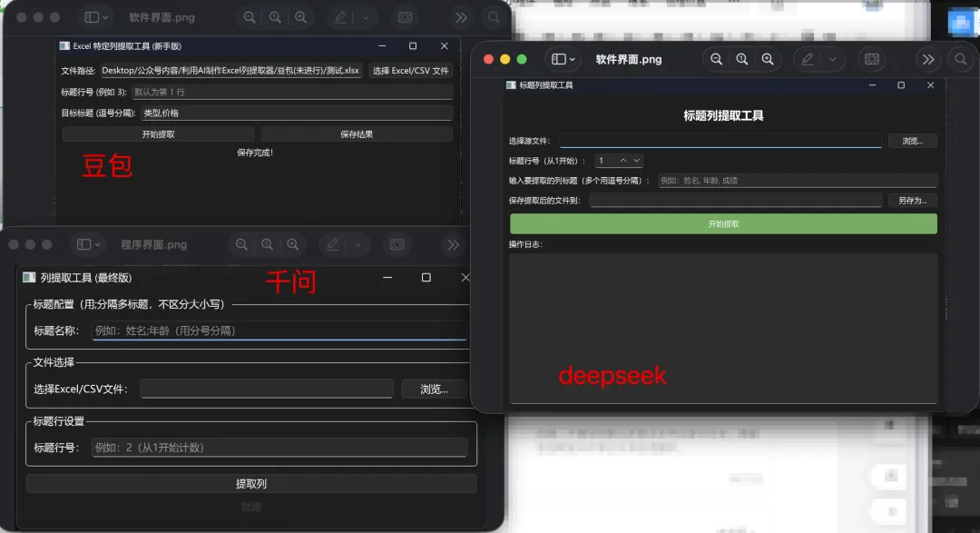Click the 操作日志 log area
The image size is (980, 533).
723,329
